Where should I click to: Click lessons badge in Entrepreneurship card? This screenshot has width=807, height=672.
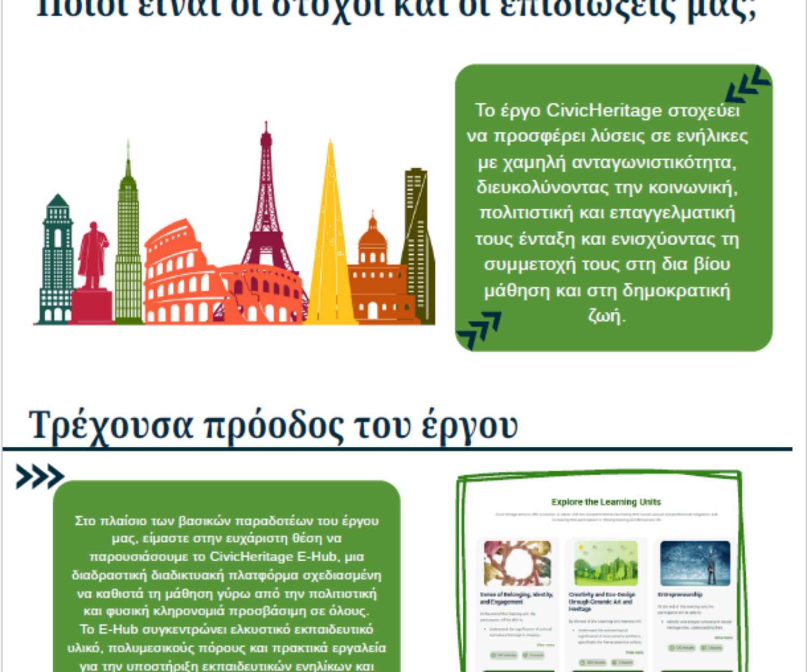click(x=711, y=648)
